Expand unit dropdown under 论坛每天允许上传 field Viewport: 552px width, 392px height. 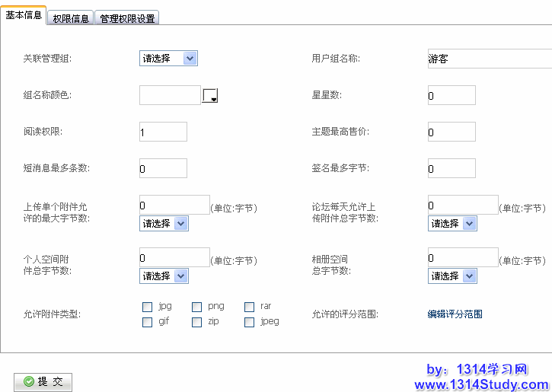(452, 224)
